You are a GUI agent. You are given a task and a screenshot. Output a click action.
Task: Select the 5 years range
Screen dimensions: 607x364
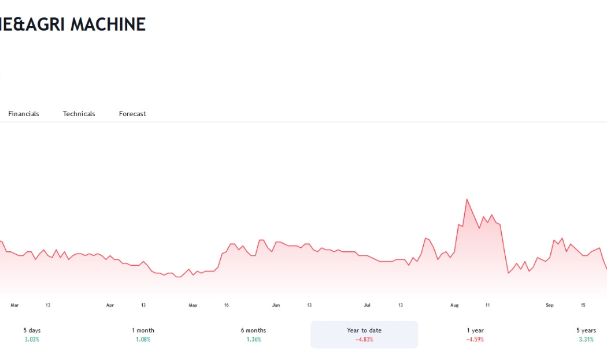[x=586, y=335]
